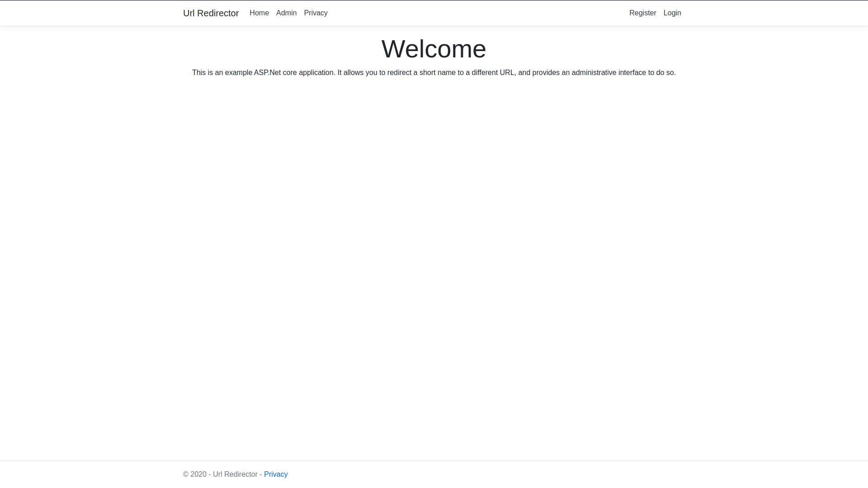The image size is (868, 488).
Task: Open the Login page
Action: (672, 13)
